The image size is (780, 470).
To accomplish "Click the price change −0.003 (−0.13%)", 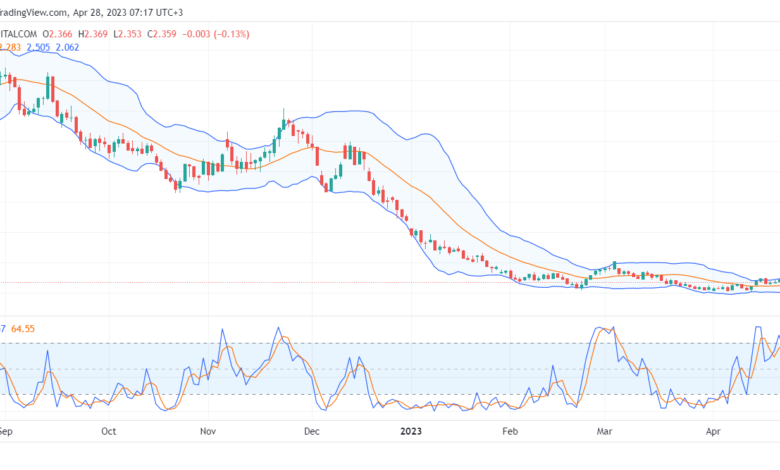I will pyautogui.click(x=216, y=34).
